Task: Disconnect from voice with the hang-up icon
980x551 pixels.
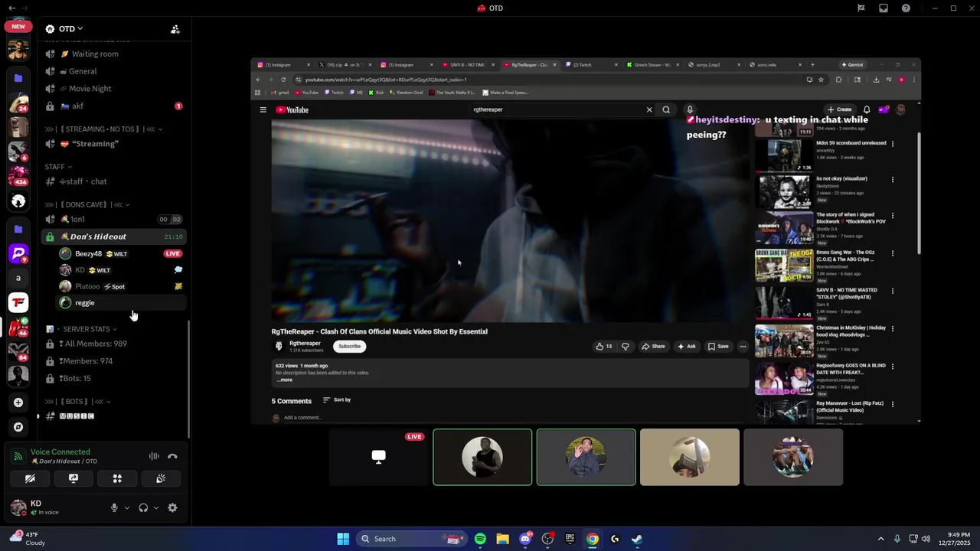Action: point(172,456)
